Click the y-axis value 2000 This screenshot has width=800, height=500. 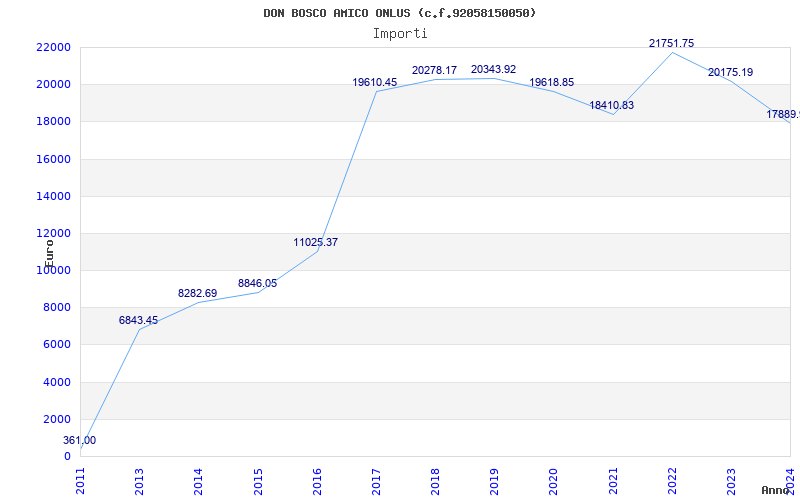click(x=56, y=419)
